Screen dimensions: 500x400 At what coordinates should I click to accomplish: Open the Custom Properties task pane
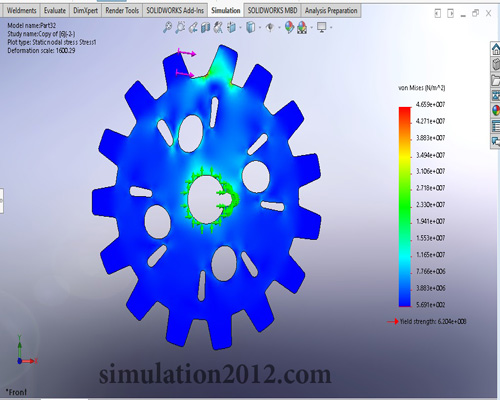pyautogui.click(x=496, y=126)
